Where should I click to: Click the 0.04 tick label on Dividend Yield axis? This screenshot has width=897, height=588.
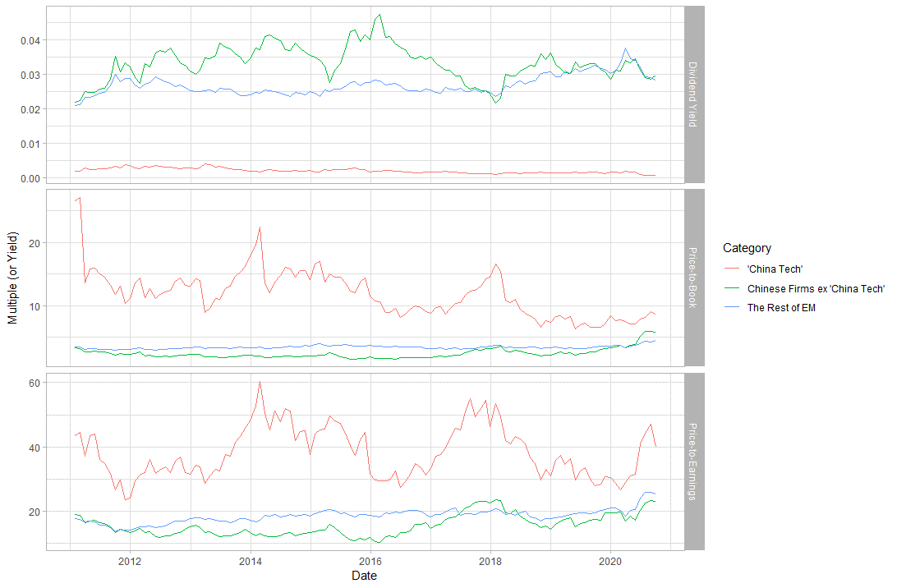coord(30,40)
